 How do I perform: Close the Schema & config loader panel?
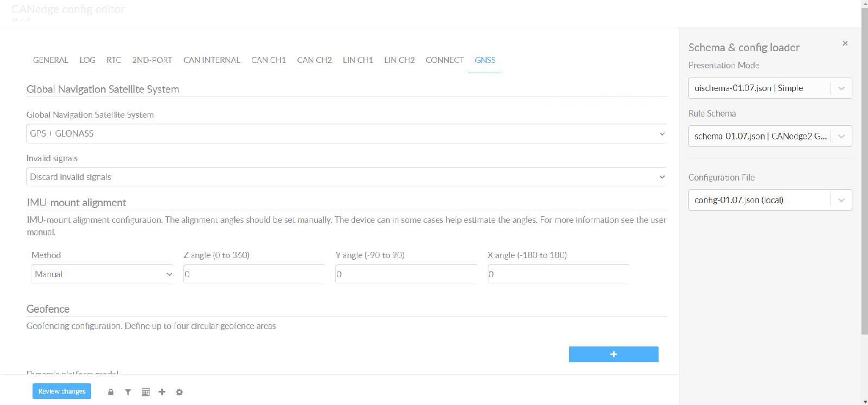pyautogui.click(x=845, y=43)
